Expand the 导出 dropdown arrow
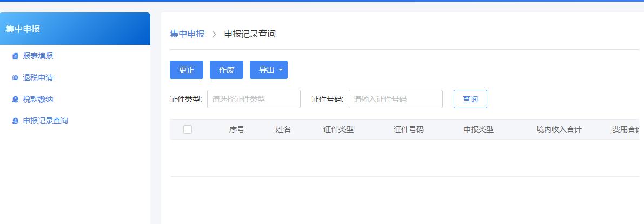The width and height of the screenshot is (644, 224). [281, 70]
